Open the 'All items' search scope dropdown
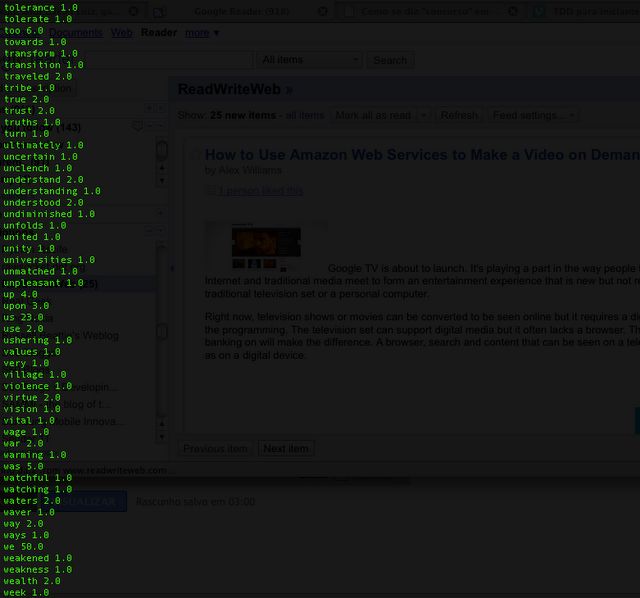Image resolution: width=640 pixels, height=598 pixels. point(310,60)
